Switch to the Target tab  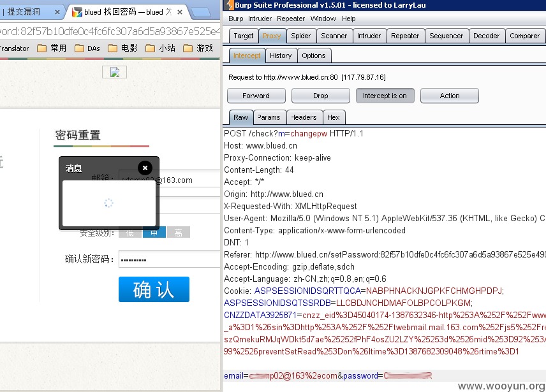244,36
